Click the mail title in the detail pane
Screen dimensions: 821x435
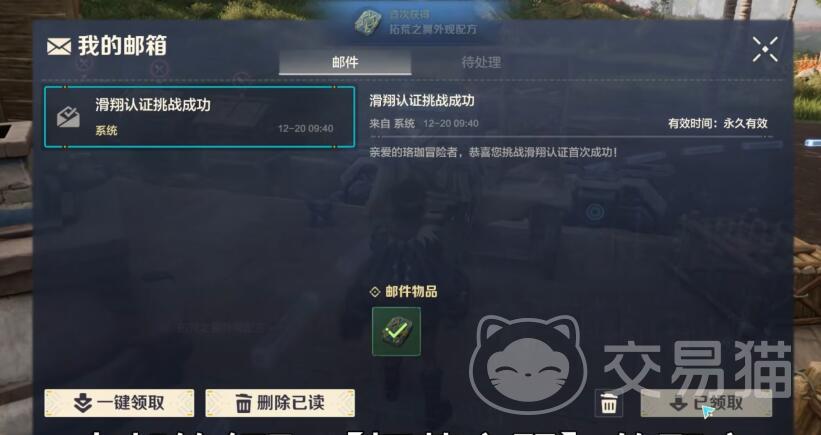coord(421,101)
